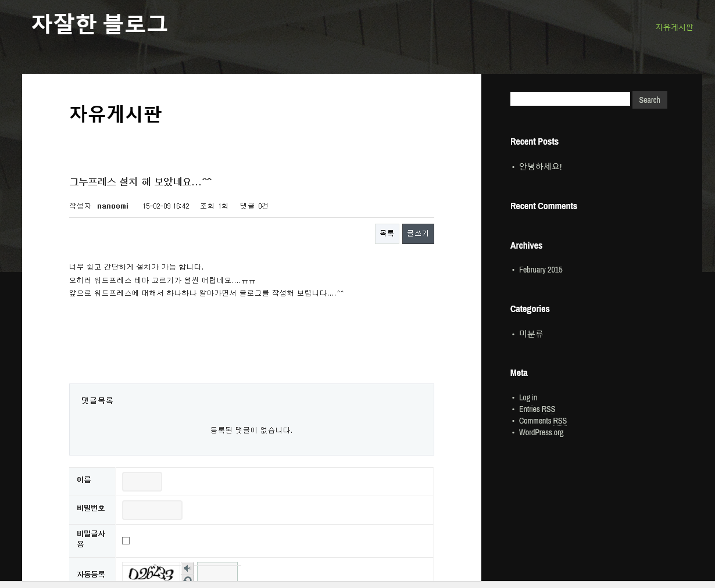This screenshot has height=588, width=715.
Task: Click the 목록 list button
Action: click(x=387, y=234)
